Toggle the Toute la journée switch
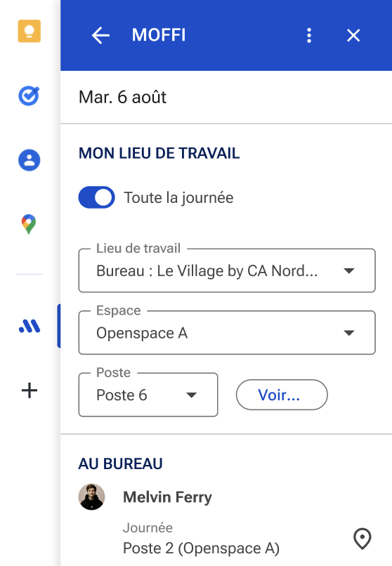The image size is (392, 566). [x=97, y=197]
